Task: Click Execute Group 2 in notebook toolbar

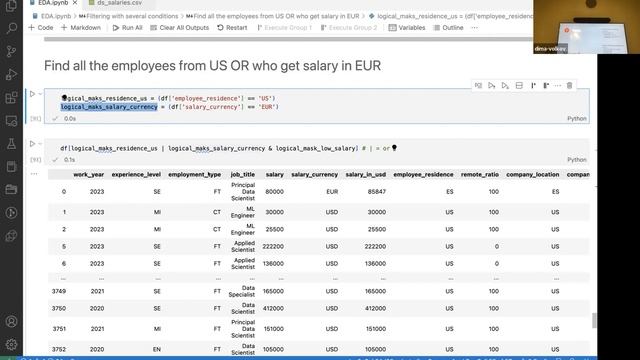Action: pyautogui.click(x=349, y=28)
